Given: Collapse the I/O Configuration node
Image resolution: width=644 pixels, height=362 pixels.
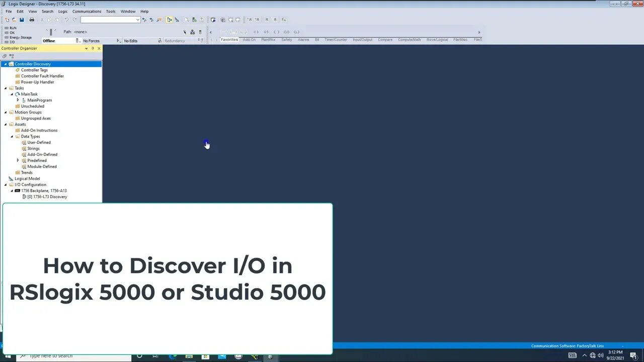Looking at the screenshot, I should [x=6, y=185].
